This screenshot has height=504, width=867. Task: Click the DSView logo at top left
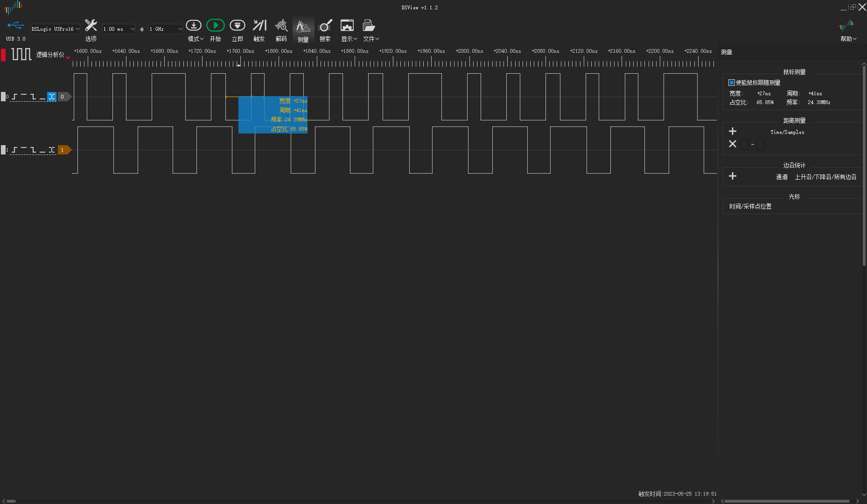point(13,7)
